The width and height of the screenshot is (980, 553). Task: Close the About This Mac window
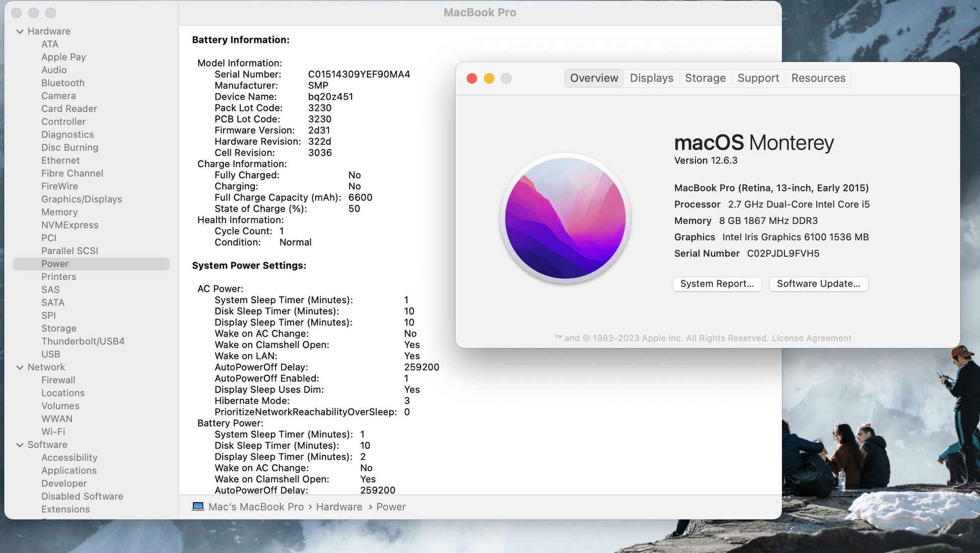[472, 79]
